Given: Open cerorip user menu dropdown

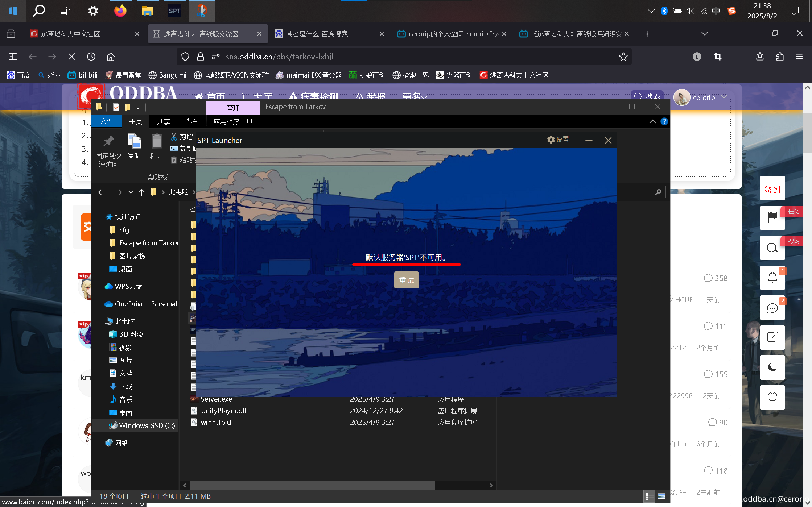Looking at the screenshot, I should click(x=724, y=97).
